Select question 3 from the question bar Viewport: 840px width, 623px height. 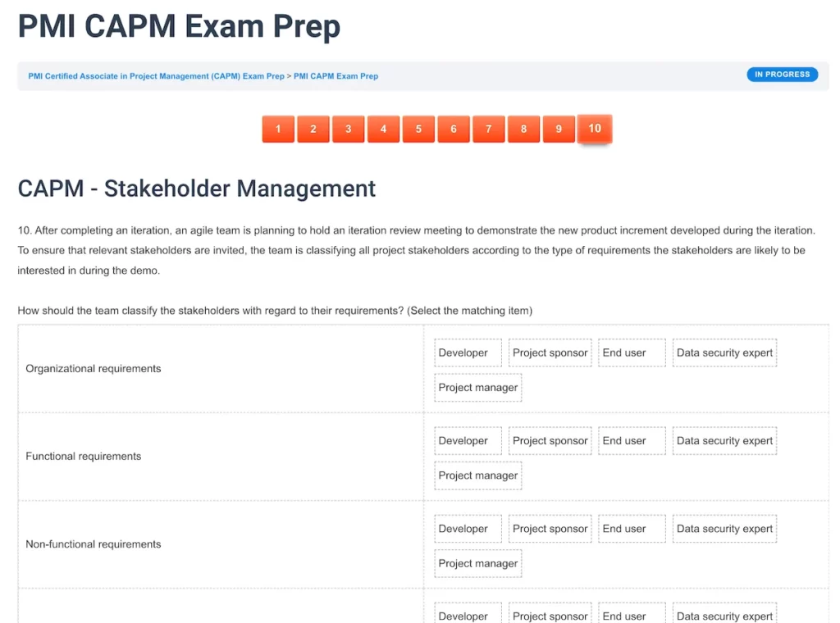tap(348, 129)
